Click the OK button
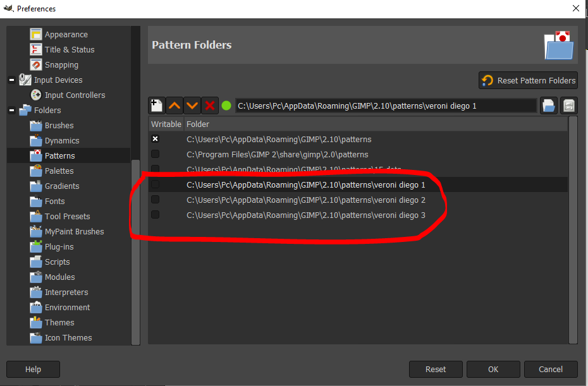Screen dimensions: 588x386 [x=493, y=369]
